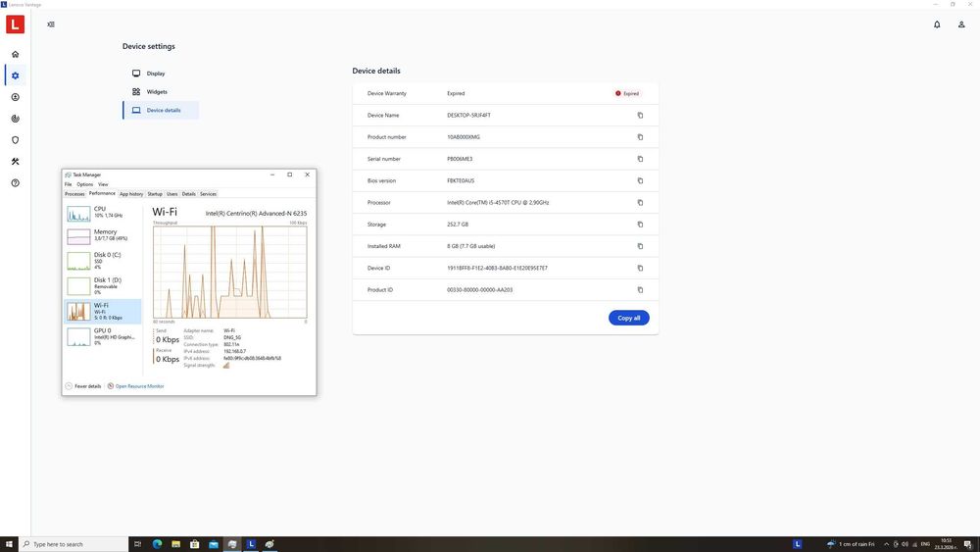
Task: Click the Expired warranty badge
Action: tap(627, 93)
